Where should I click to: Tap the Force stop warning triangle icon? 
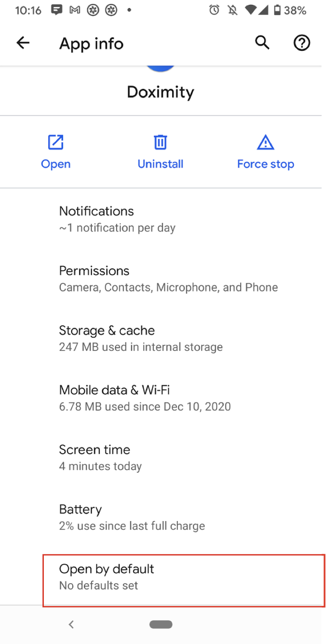pyautogui.click(x=265, y=142)
